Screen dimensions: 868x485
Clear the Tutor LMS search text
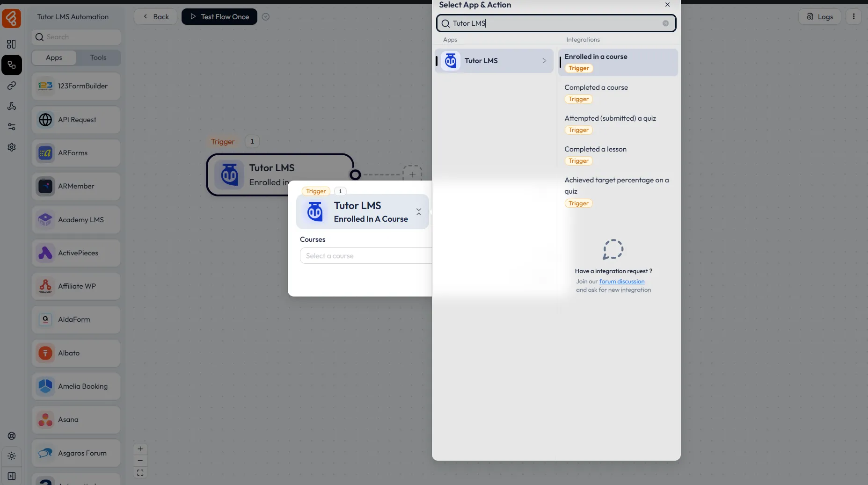pyautogui.click(x=665, y=23)
